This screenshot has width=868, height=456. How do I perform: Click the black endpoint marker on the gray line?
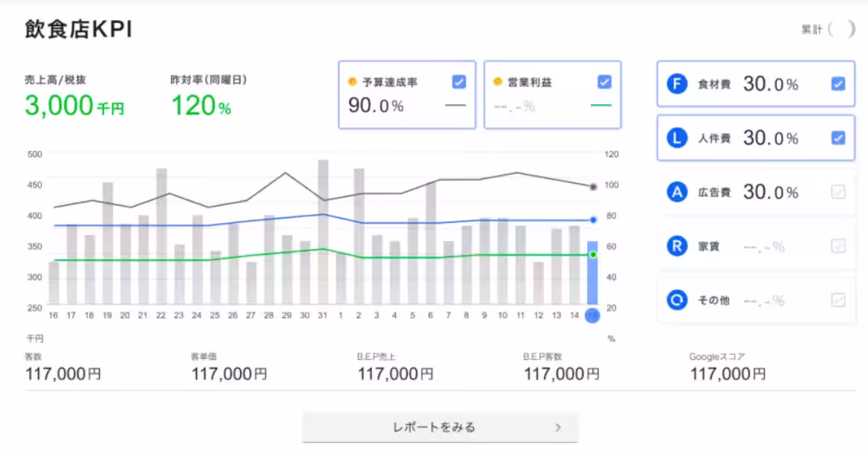coord(592,186)
